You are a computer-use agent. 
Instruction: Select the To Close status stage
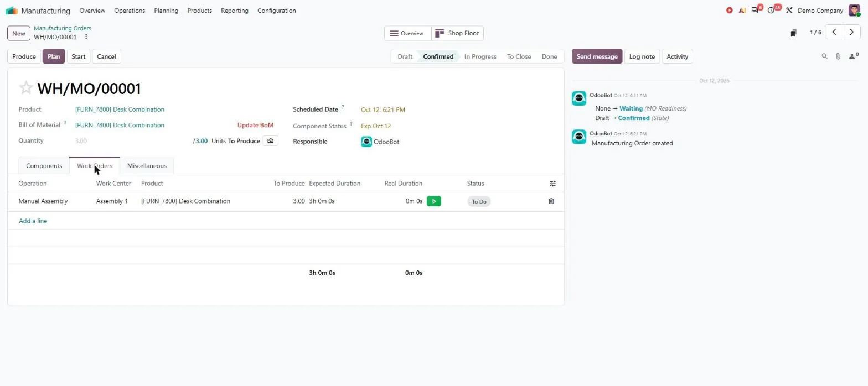point(519,56)
